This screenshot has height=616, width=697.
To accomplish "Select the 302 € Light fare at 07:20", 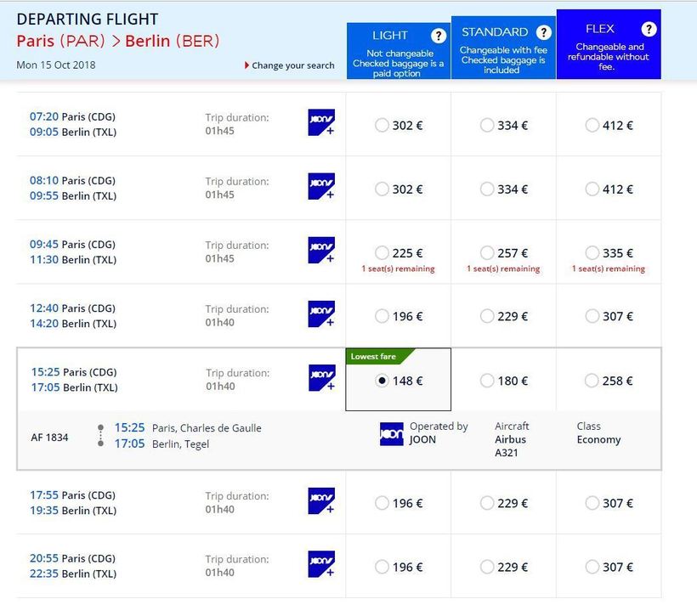I will [382, 126].
